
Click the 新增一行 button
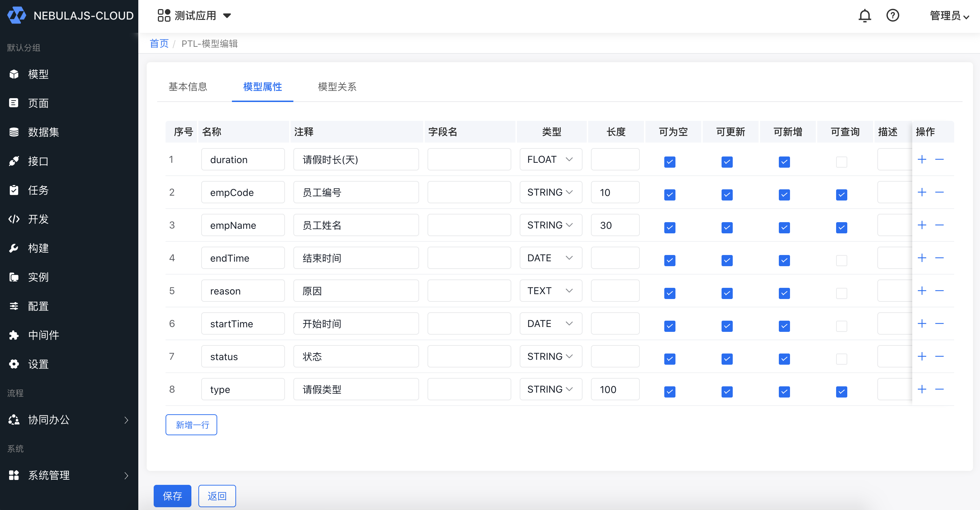click(191, 425)
